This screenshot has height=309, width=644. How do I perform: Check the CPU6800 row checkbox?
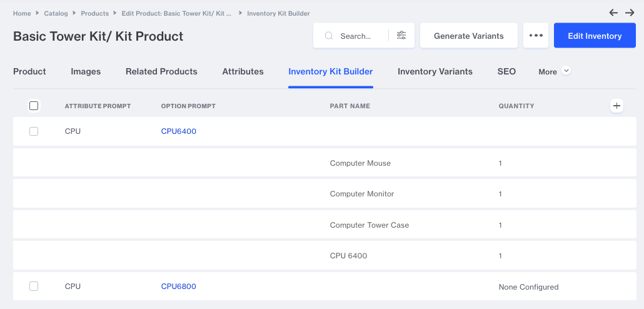click(34, 286)
